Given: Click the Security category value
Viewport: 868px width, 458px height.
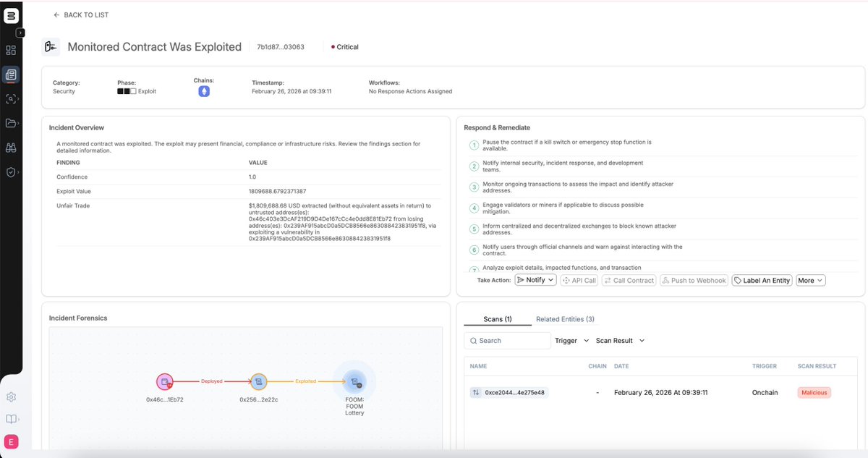Looking at the screenshot, I should [x=64, y=92].
